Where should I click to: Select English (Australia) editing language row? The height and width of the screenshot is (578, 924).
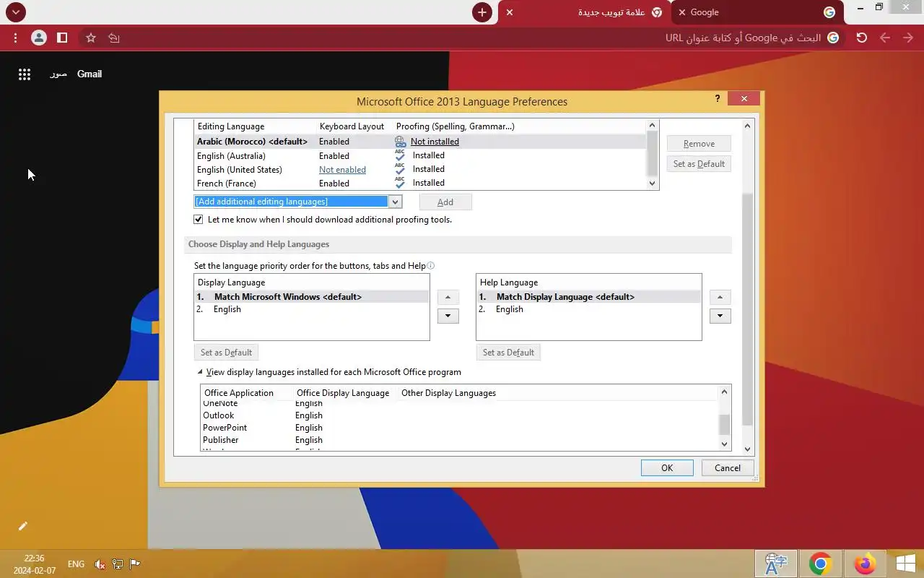(x=420, y=155)
